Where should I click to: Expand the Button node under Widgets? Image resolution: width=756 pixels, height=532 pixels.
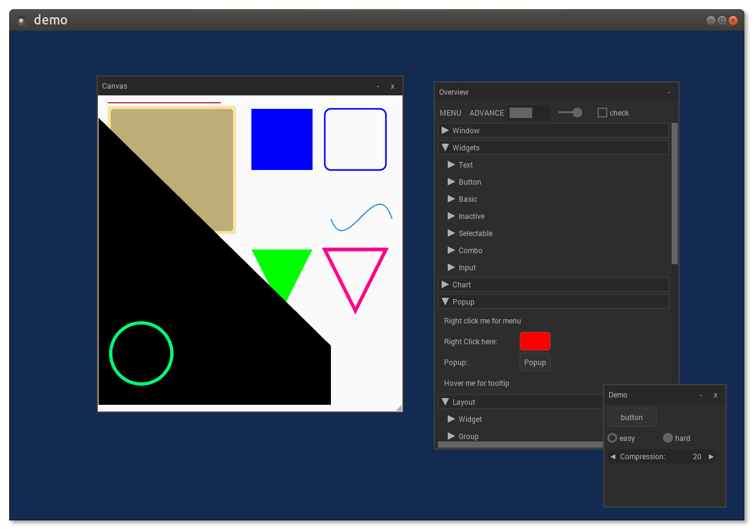pos(451,182)
